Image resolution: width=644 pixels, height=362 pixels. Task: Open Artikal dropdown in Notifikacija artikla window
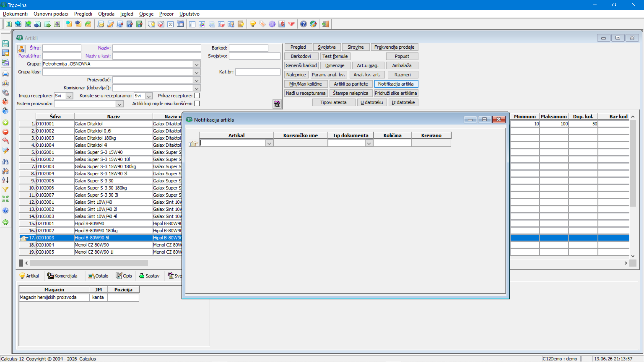269,143
